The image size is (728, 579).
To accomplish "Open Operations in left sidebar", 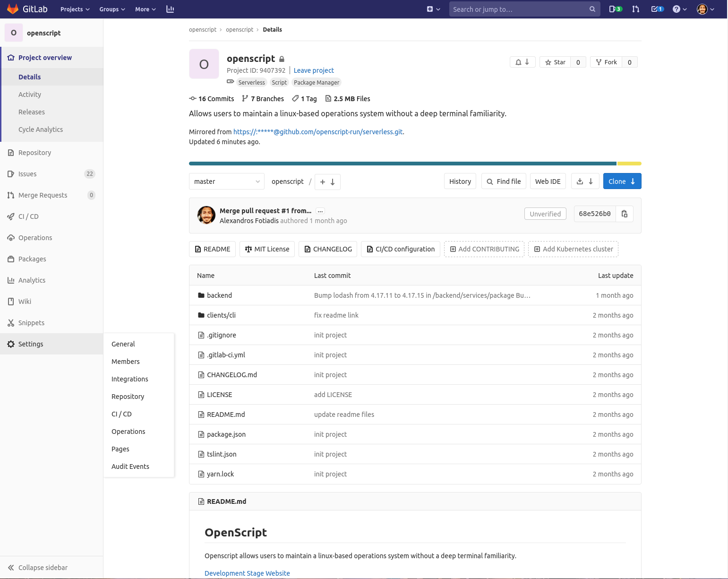I will click(x=51, y=238).
